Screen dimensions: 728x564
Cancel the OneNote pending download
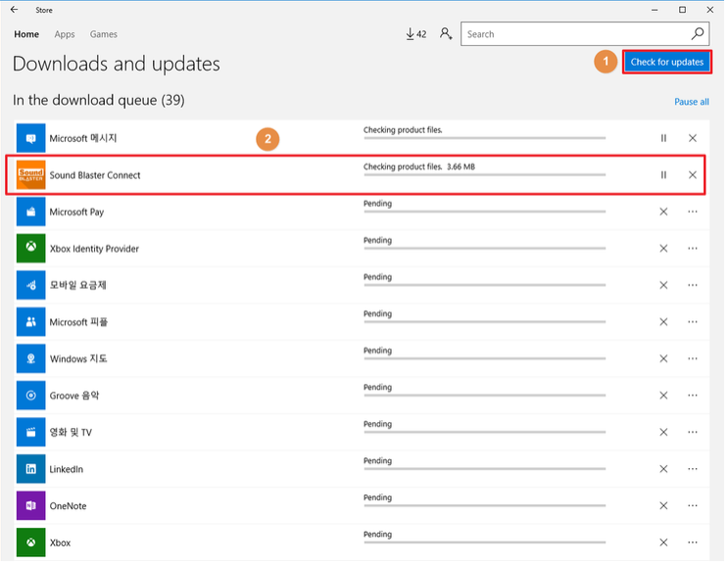663,505
